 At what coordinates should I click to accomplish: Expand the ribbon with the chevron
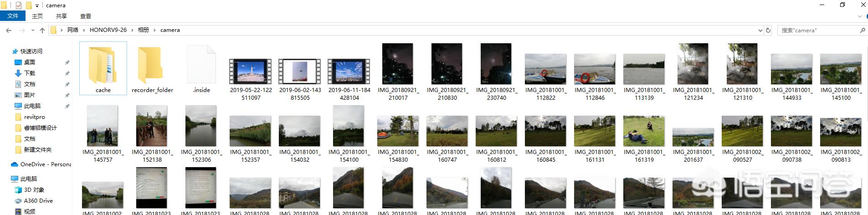[860, 16]
